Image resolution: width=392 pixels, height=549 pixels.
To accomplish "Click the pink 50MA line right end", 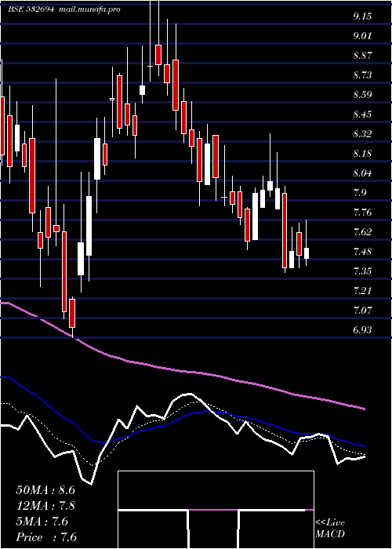I will 363,409.
